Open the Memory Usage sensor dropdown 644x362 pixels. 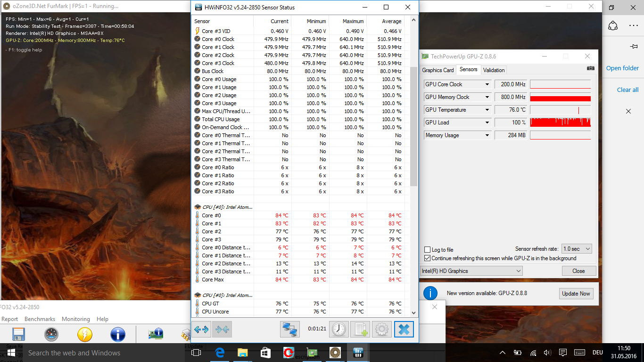coord(487,135)
